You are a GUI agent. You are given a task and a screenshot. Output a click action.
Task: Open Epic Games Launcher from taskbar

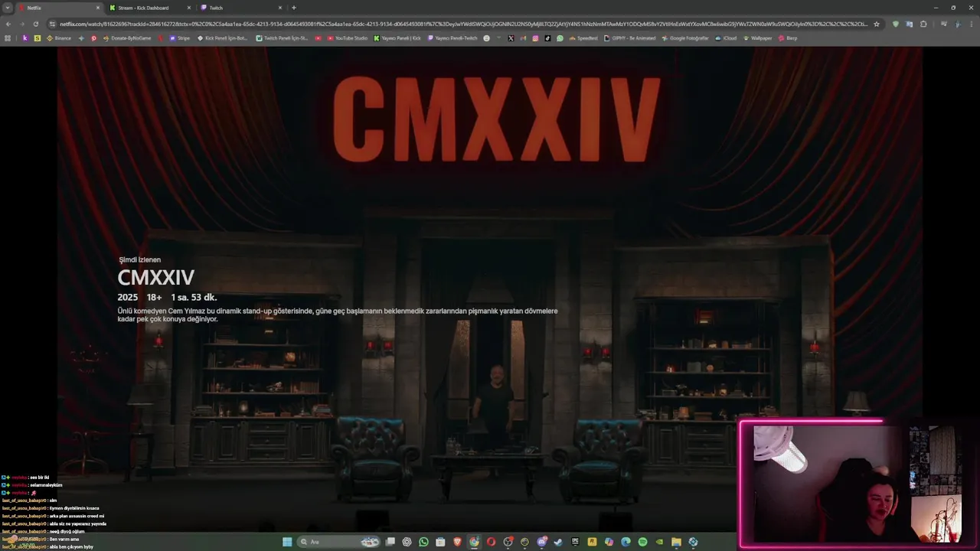[575, 542]
